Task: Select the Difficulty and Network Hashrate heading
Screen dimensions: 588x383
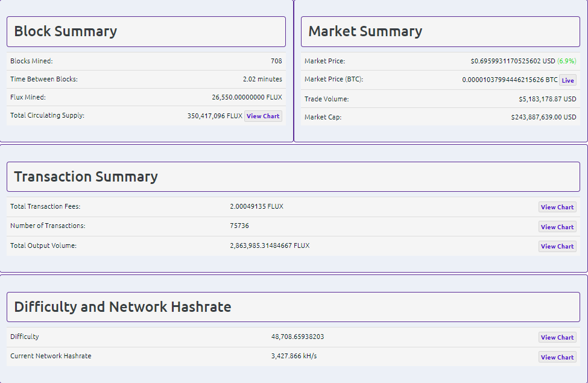Action: pyautogui.click(x=122, y=307)
